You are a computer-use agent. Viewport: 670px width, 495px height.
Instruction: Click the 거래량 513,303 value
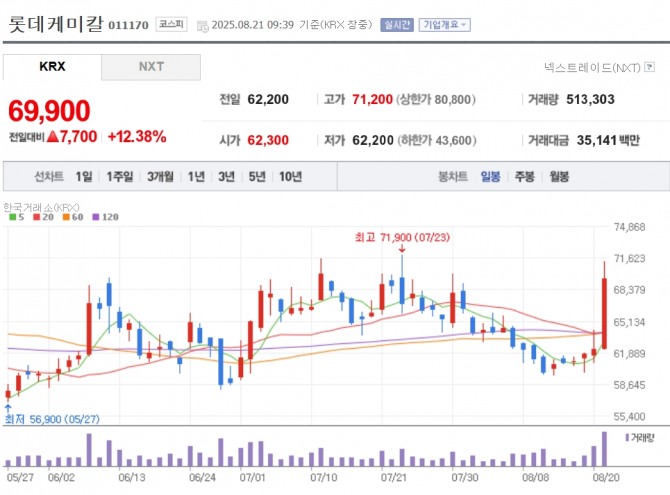(x=590, y=99)
